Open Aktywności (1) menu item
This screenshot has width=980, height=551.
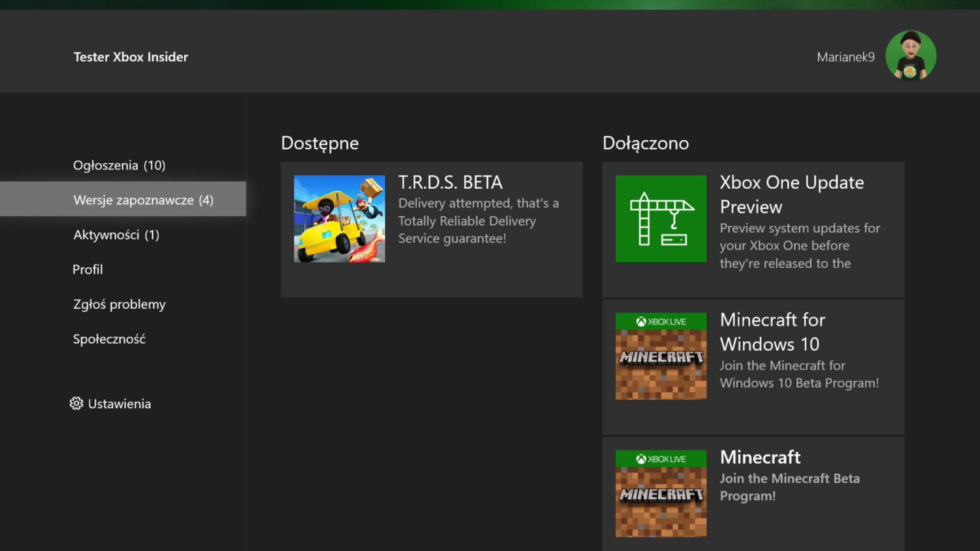click(116, 235)
